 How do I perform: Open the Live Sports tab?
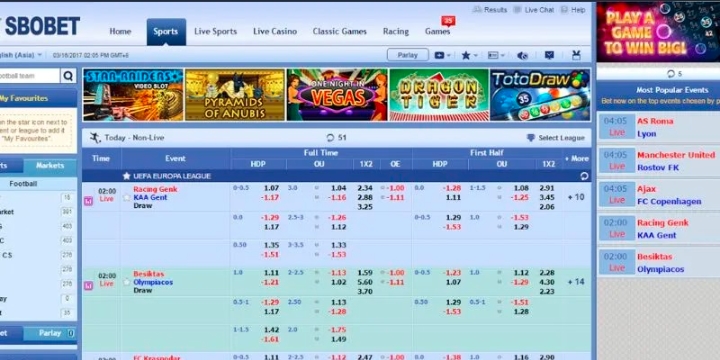click(215, 32)
